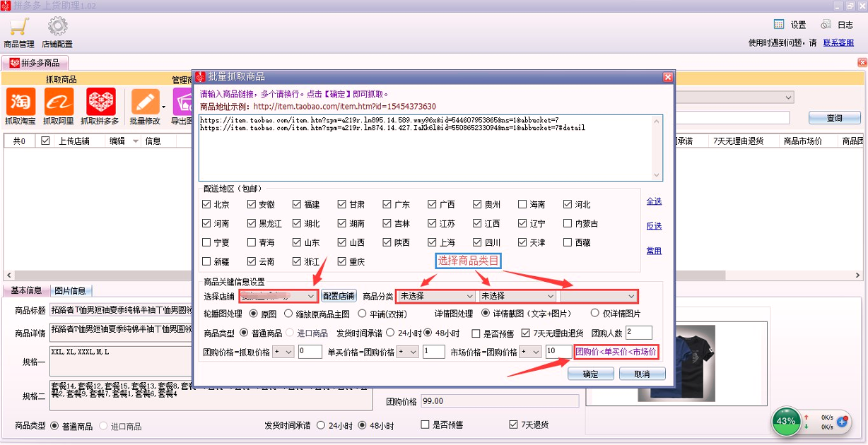This screenshot has width=868, height=445.
Task: Click 团购人数 input field
Action: tap(638, 333)
